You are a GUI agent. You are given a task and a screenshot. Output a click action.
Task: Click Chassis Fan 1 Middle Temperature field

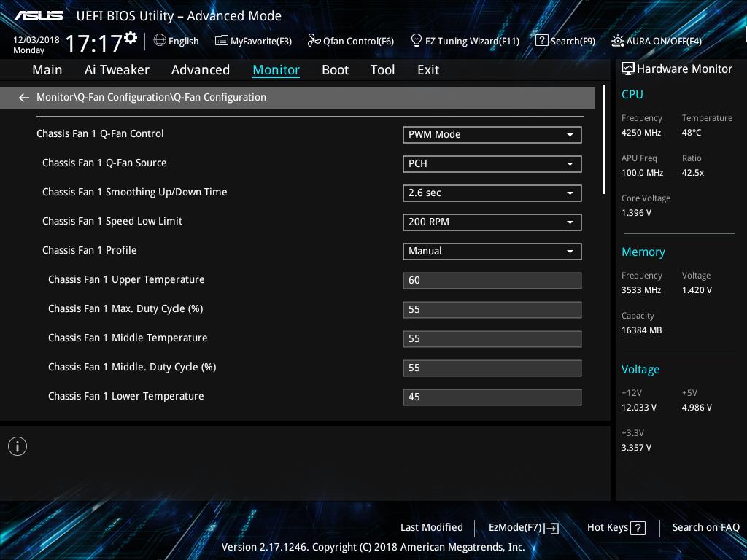click(x=492, y=338)
